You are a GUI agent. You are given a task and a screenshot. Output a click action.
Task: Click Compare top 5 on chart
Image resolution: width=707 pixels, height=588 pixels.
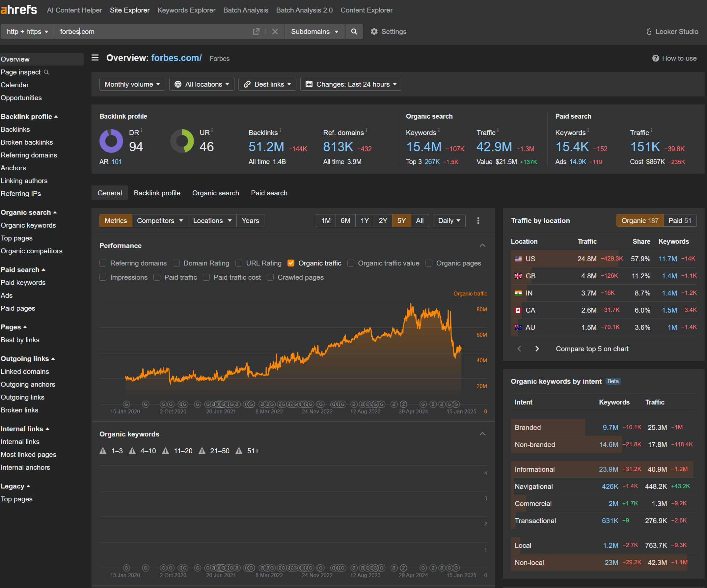(592, 349)
